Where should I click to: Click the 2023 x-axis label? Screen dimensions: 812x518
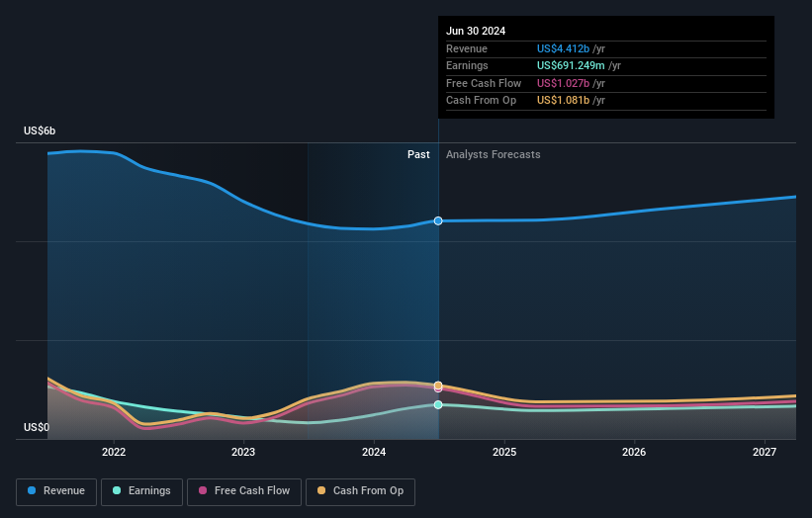(x=243, y=453)
